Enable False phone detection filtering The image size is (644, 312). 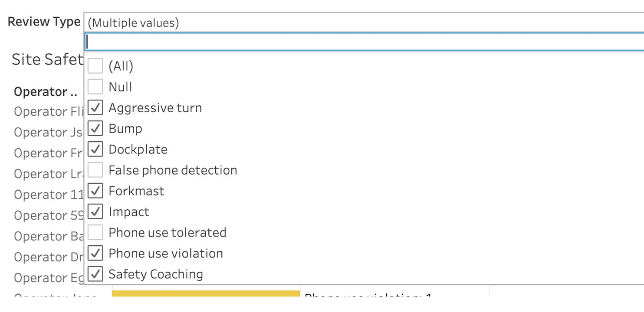[x=95, y=170]
